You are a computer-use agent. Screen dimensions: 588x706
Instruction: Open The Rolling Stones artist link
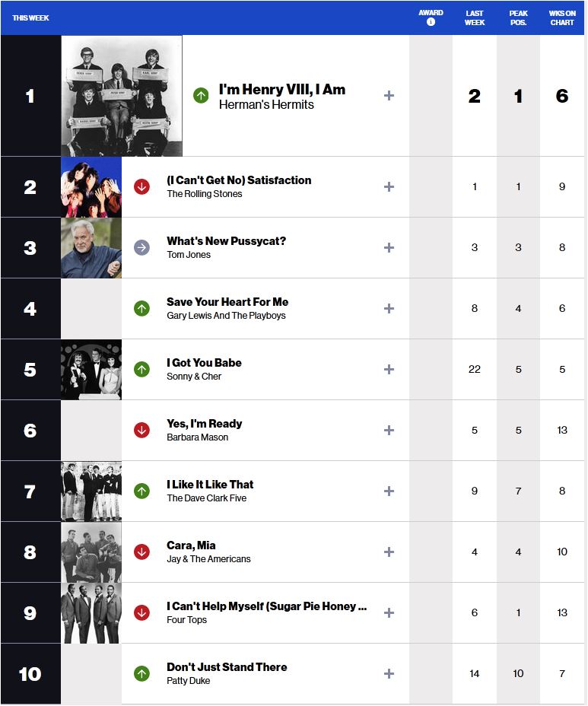tap(205, 193)
